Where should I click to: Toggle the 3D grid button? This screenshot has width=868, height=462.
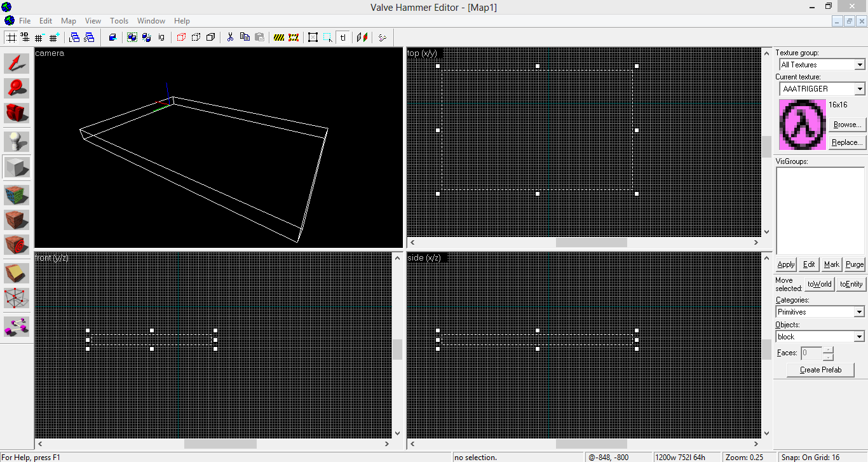coord(25,37)
